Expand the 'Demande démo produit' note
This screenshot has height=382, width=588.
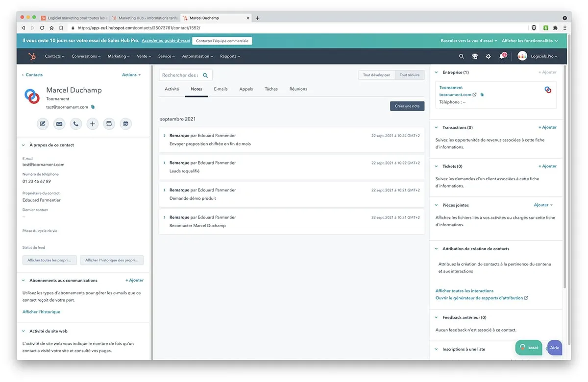pos(165,190)
